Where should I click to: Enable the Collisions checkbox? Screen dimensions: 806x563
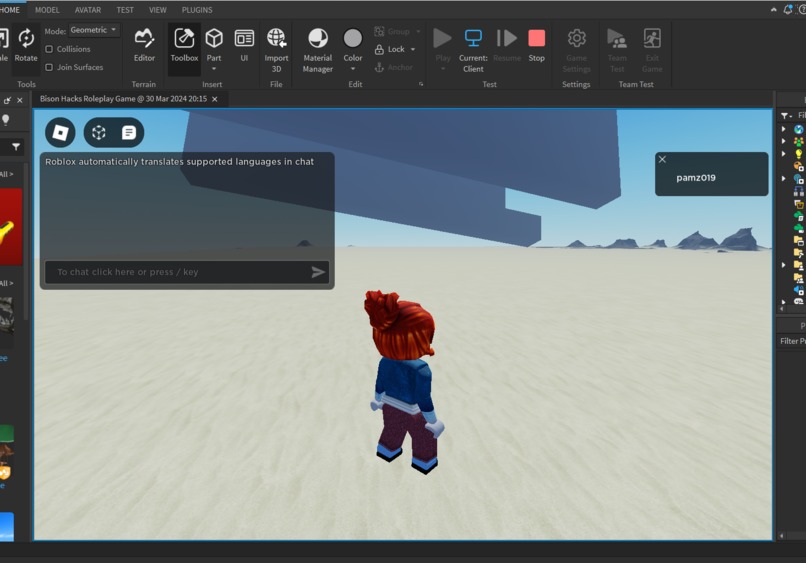click(x=49, y=49)
